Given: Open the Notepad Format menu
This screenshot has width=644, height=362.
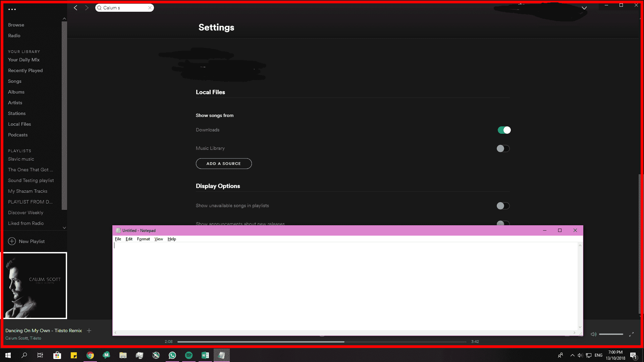Looking at the screenshot, I should pyautogui.click(x=143, y=239).
